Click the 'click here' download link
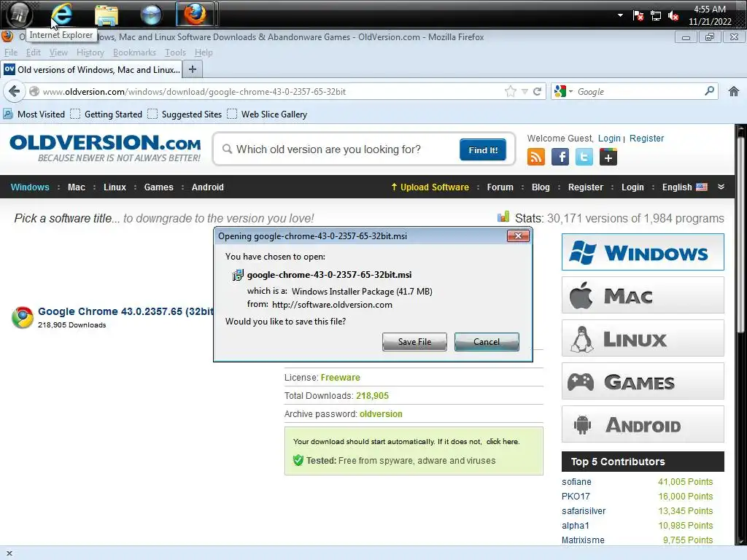This screenshot has width=747, height=560. [x=503, y=441]
